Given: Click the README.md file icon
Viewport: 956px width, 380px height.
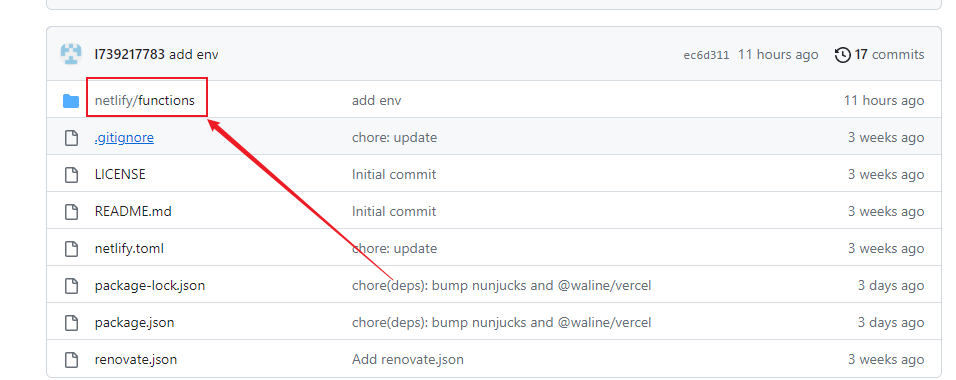Looking at the screenshot, I should tap(71, 212).
